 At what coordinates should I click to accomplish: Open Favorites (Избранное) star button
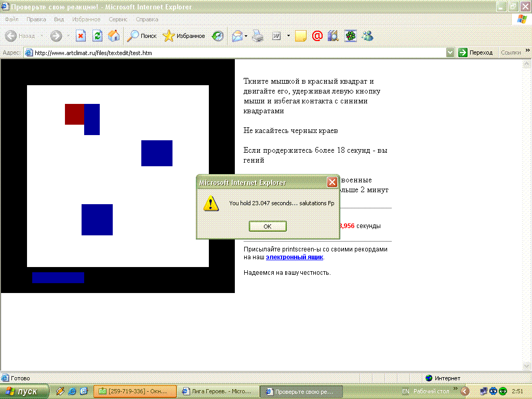coord(184,36)
